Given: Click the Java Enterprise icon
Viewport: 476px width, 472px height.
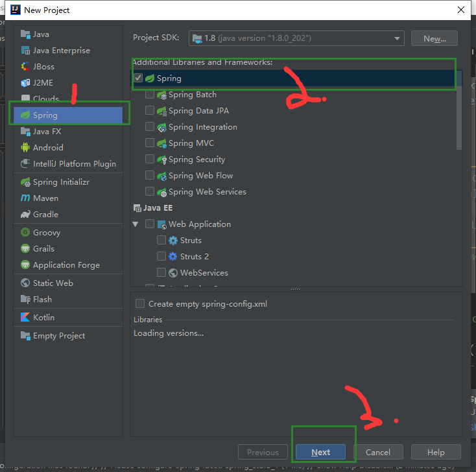Looking at the screenshot, I should tap(25, 51).
